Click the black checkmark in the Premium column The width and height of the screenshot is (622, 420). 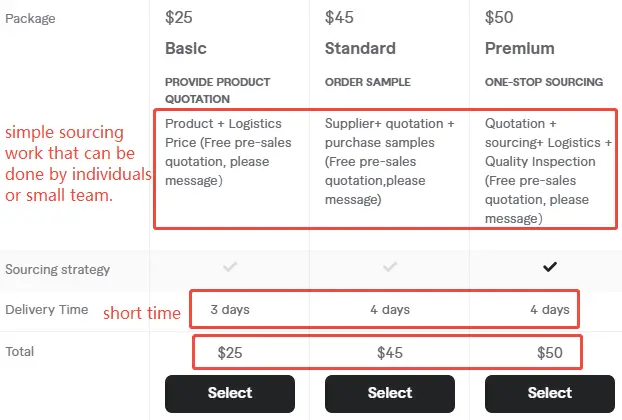click(549, 267)
